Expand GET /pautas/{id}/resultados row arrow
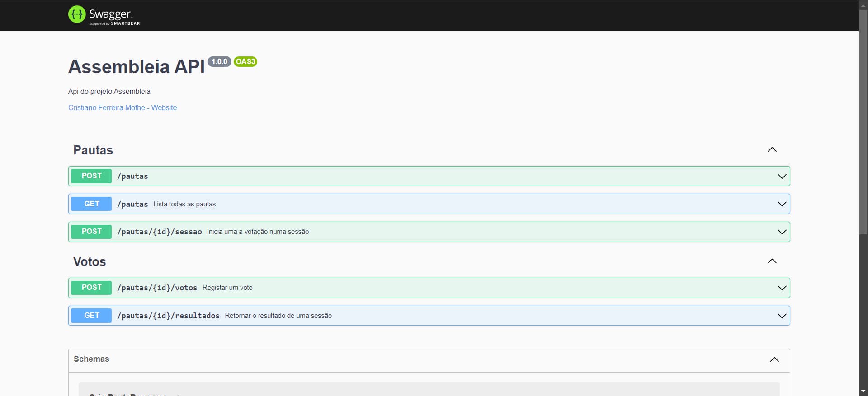Image resolution: width=868 pixels, height=396 pixels. (x=782, y=316)
